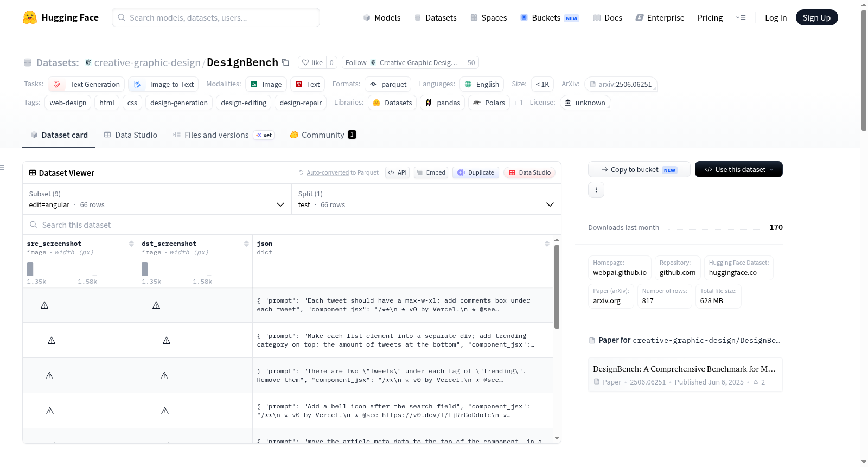
Task: Click the dst_screenshot width histogram bar
Action: [x=145, y=269]
